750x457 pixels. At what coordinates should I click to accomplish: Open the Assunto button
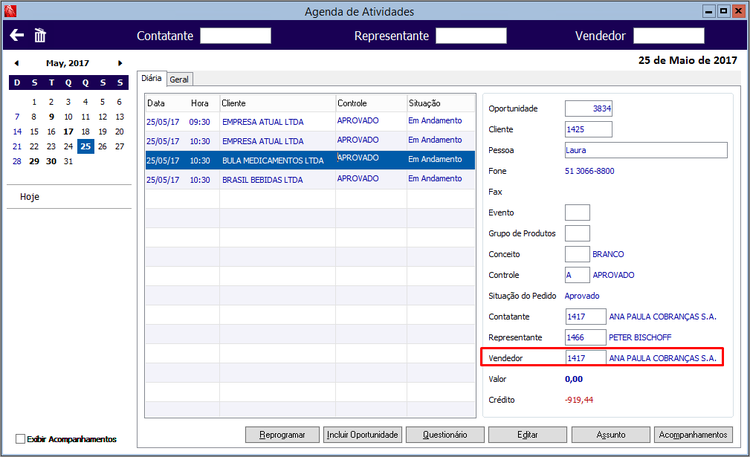(x=611, y=435)
